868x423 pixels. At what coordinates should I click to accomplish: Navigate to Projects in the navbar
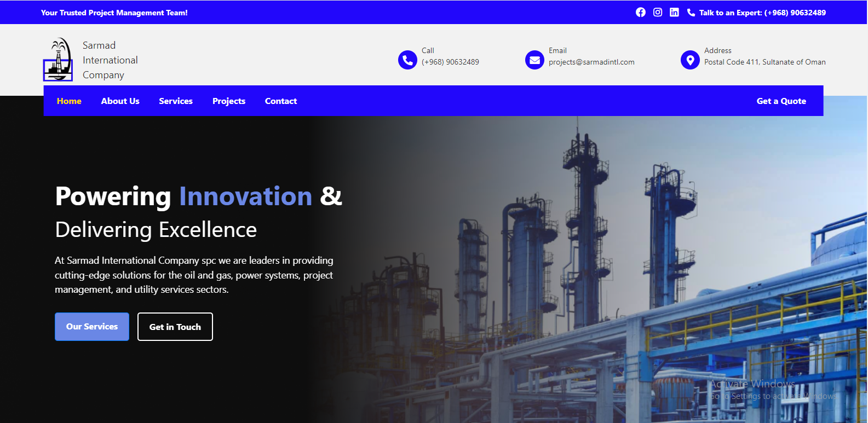(229, 101)
